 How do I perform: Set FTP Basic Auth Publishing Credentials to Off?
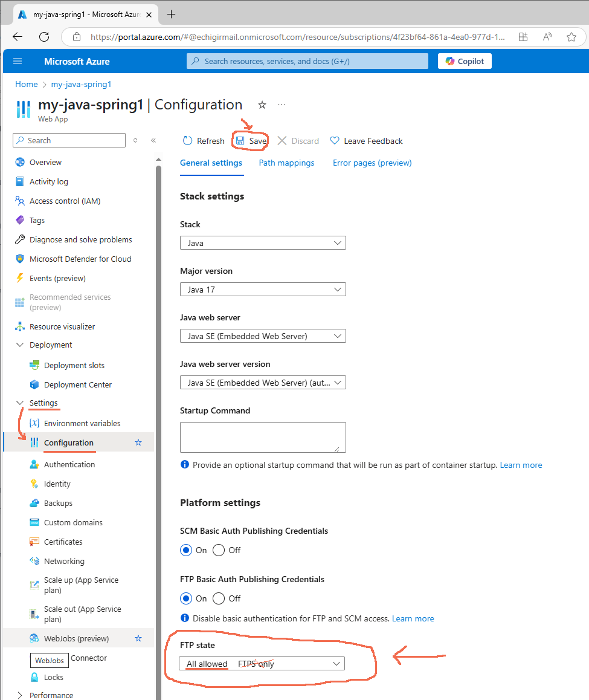pyautogui.click(x=219, y=598)
